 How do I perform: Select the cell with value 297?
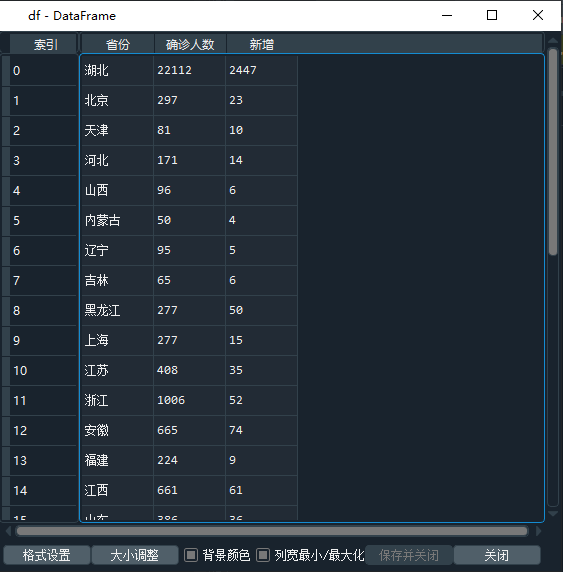click(x=189, y=100)
